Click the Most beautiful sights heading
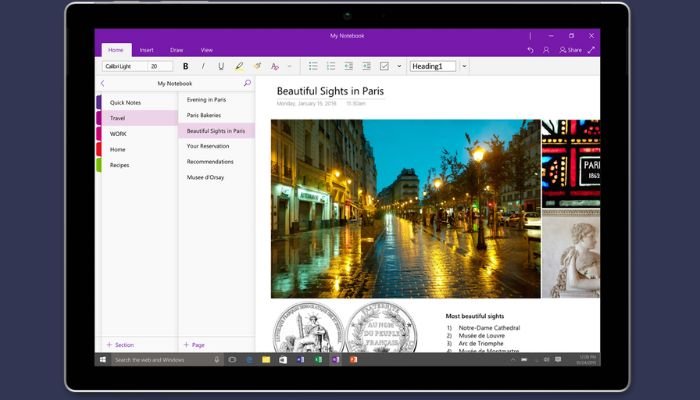 tap(475, 316)
